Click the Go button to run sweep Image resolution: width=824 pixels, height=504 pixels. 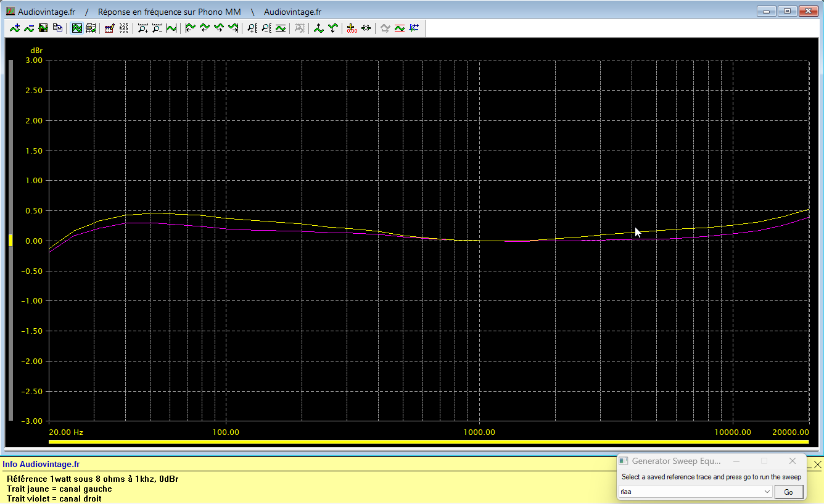coord(788,492)
